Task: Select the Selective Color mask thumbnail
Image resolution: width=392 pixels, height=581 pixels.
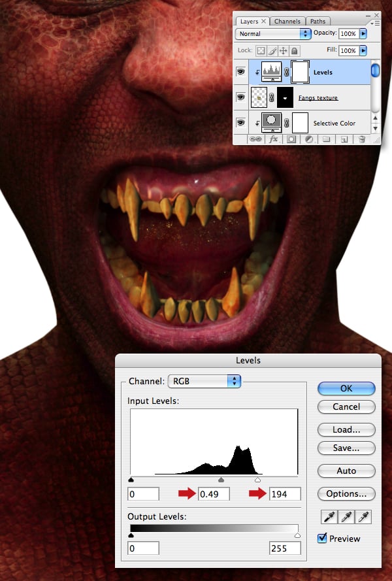Action: tap(300, 123)
